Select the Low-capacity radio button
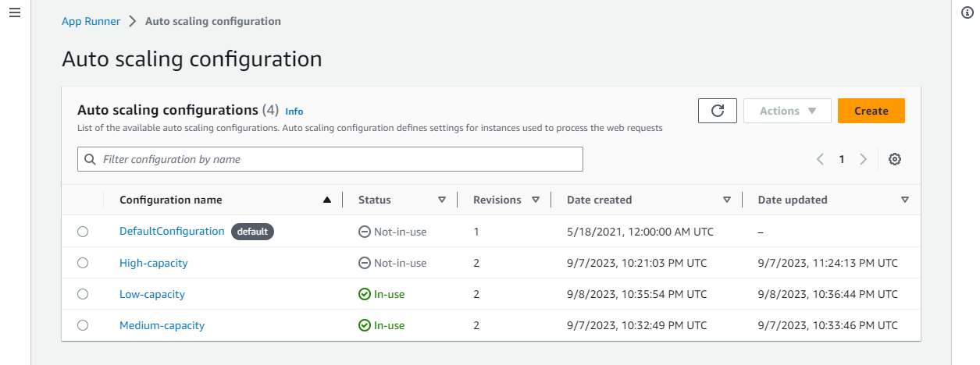This screenshot has height=365, width=980. (x=83, y=294)
